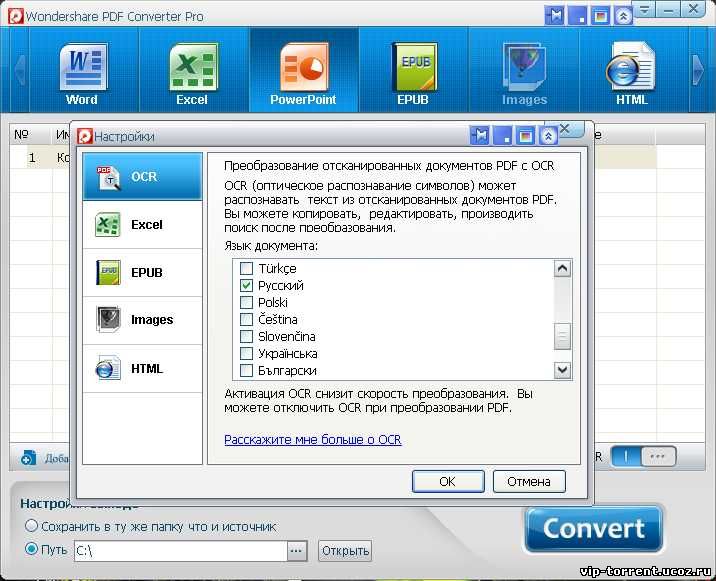716x581 pixels.
Task: Click the browse ellipsis button next to path
Action: tap(296, 551)
